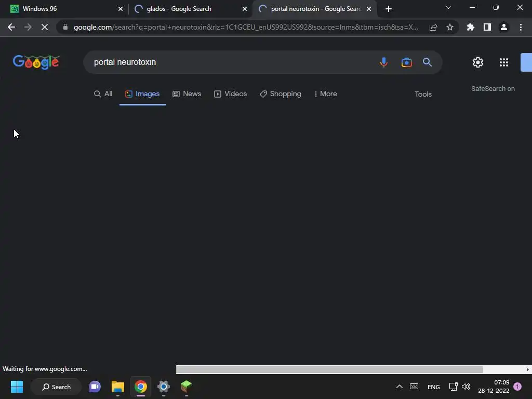Open network status tray icon
Viewport: 532px width, 399px height.
click(453, 387)
